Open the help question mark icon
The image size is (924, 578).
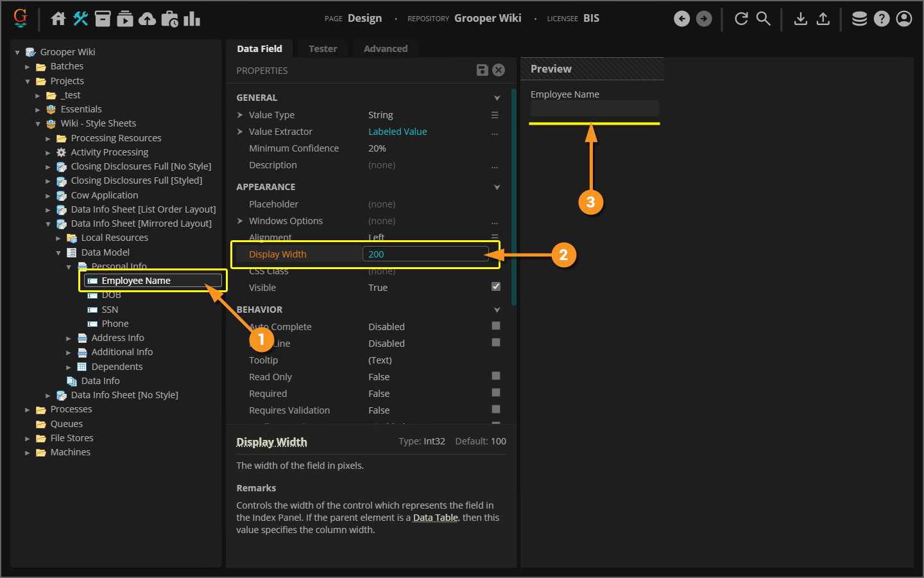click(882, 19)
